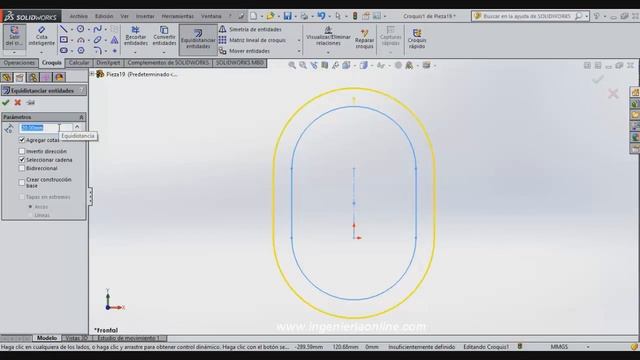640x360 pixels.
Task: Click Croquis rápido tool
Action: click(x=417, y=38)
